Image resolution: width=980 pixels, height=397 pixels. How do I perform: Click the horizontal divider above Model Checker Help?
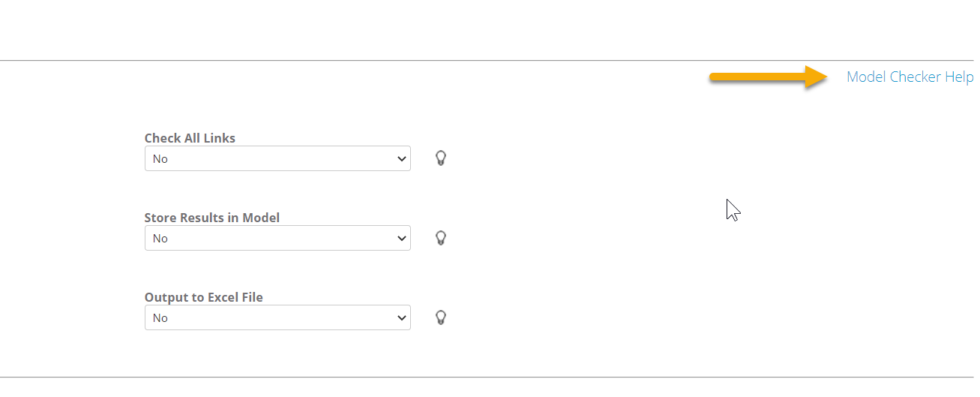487,60
